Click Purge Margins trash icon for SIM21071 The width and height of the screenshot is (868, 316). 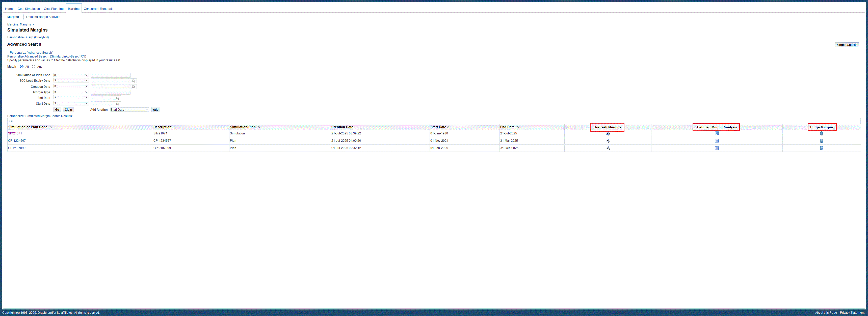coord(822,134)
